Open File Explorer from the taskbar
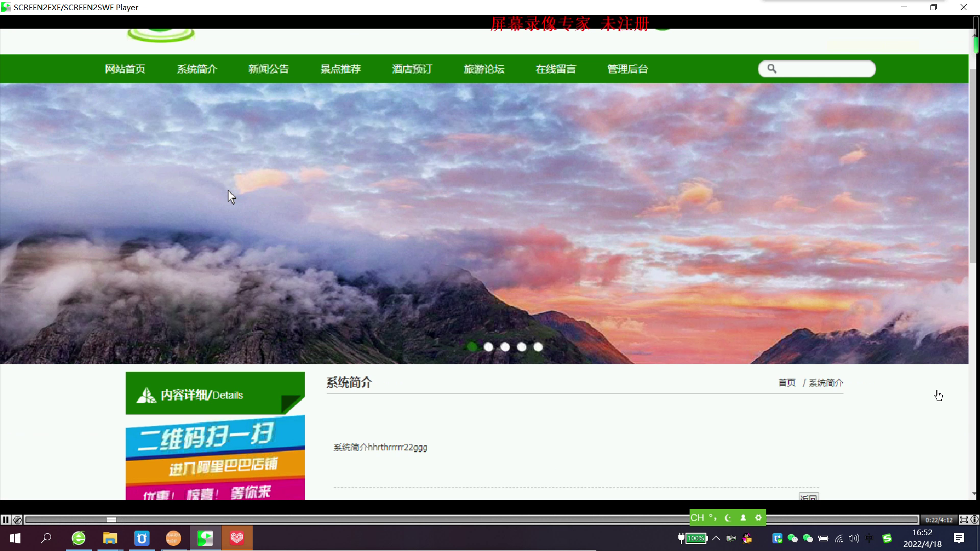This screenshot has height=551, width=980. [x=110, y=538]
